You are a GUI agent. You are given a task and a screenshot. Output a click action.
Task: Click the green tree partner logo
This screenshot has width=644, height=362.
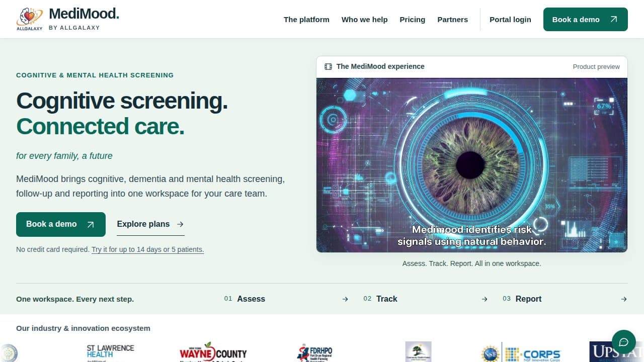coord(418,352)
